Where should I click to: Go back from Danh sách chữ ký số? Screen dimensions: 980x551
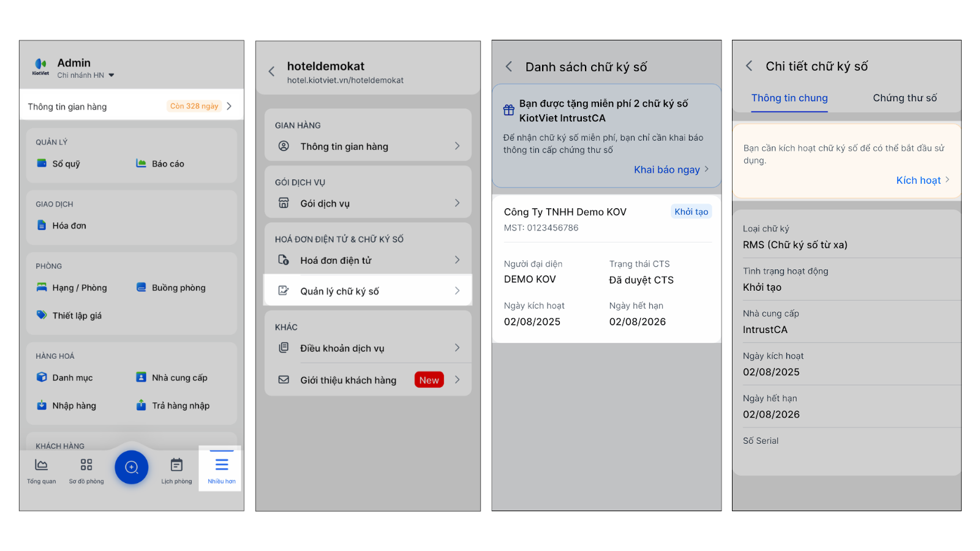pyautogui.click(x=509, y=67)
